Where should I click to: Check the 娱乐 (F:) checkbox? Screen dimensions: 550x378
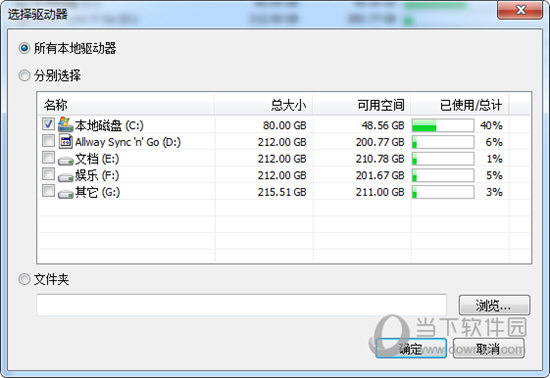pyautogui.click(x=48, y=174)
